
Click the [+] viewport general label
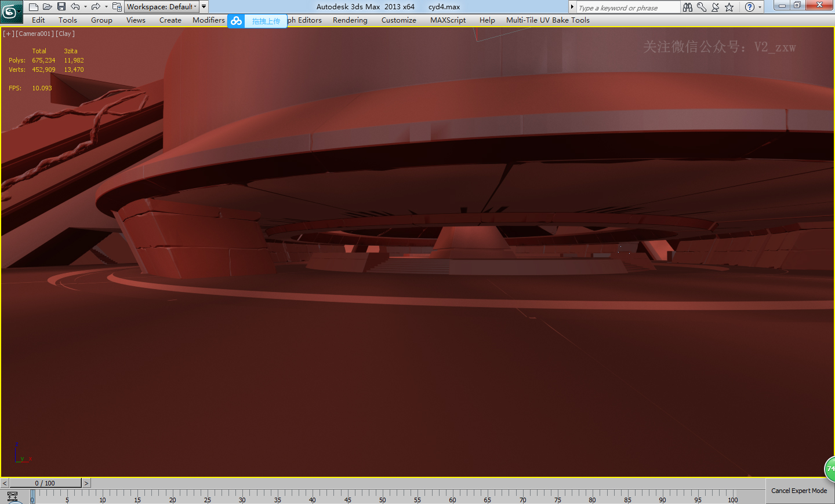(8, 34)
